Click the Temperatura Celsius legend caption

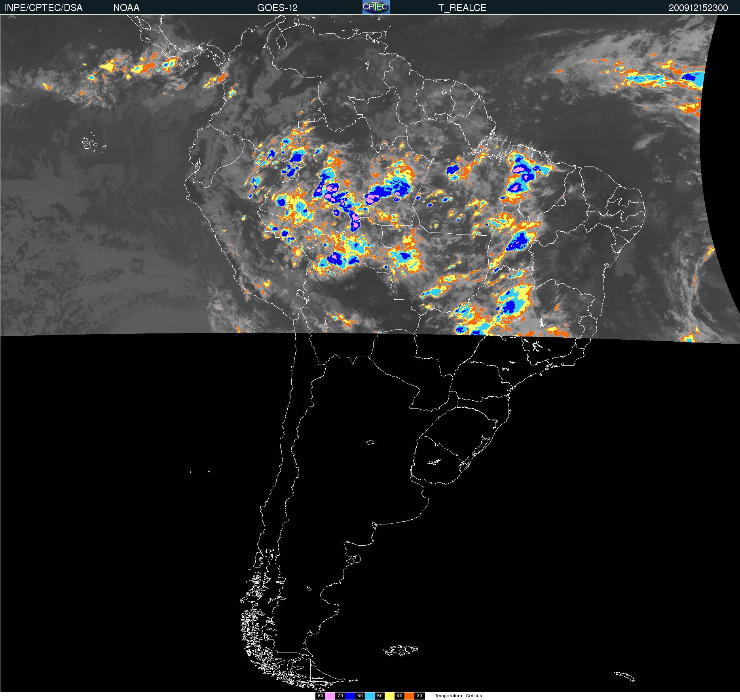458,696
